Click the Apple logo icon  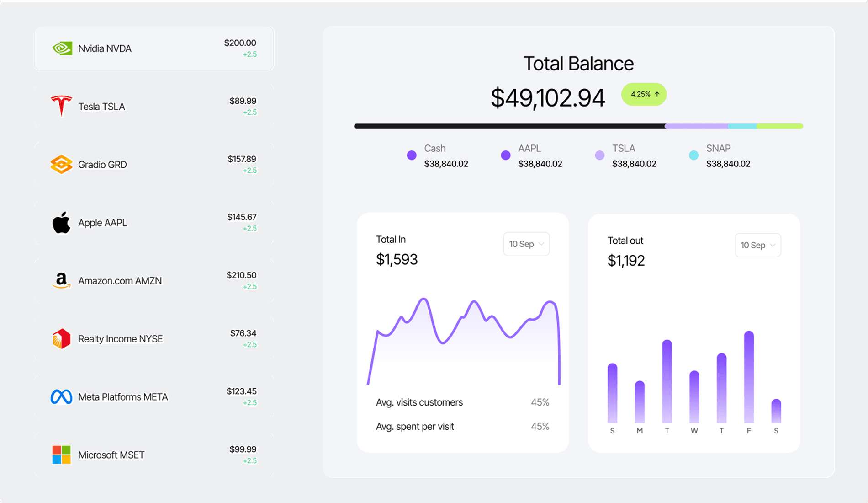click(x=61, y=223)
